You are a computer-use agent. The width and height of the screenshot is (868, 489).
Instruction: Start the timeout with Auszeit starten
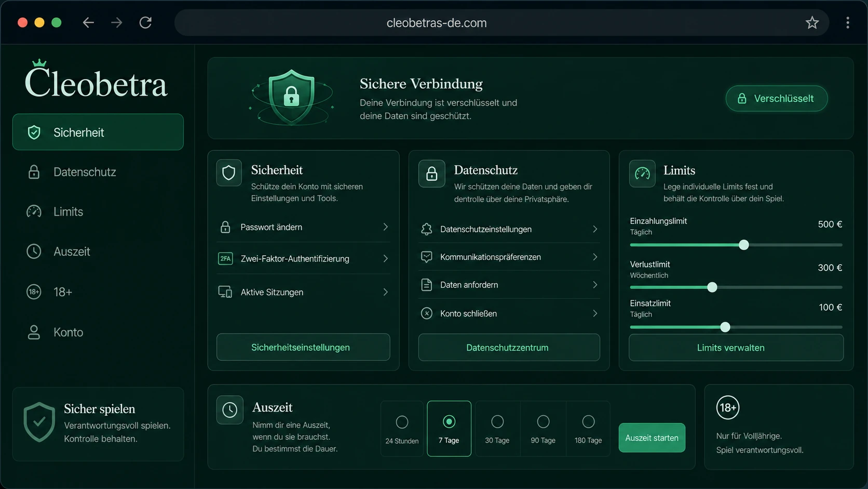coord(652,438)
